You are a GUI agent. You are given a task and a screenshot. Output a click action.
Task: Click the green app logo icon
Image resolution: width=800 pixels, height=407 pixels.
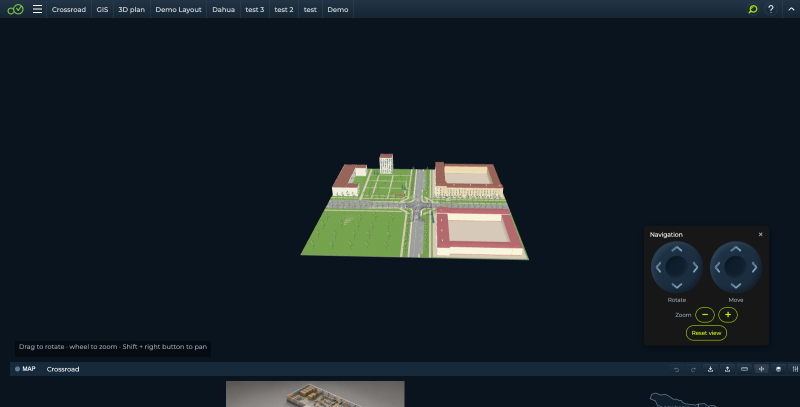[15, 9]
